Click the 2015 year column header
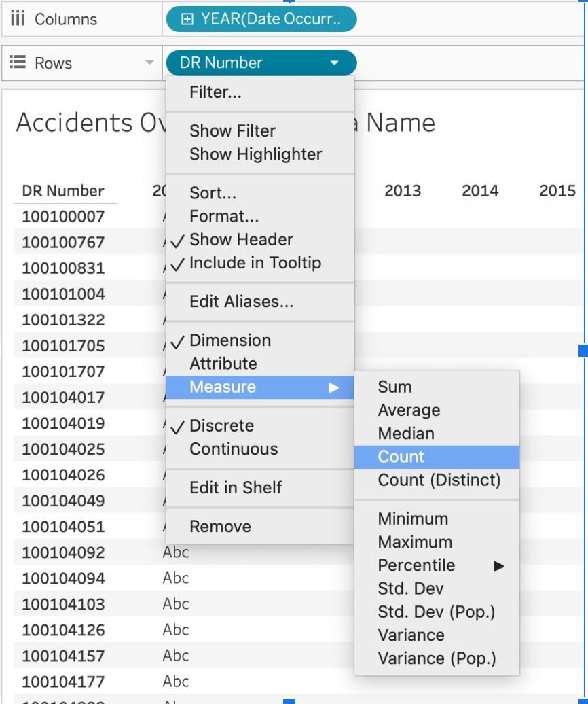Image resolution: width=588 pixels, height=704 pixels. [557, 191]
